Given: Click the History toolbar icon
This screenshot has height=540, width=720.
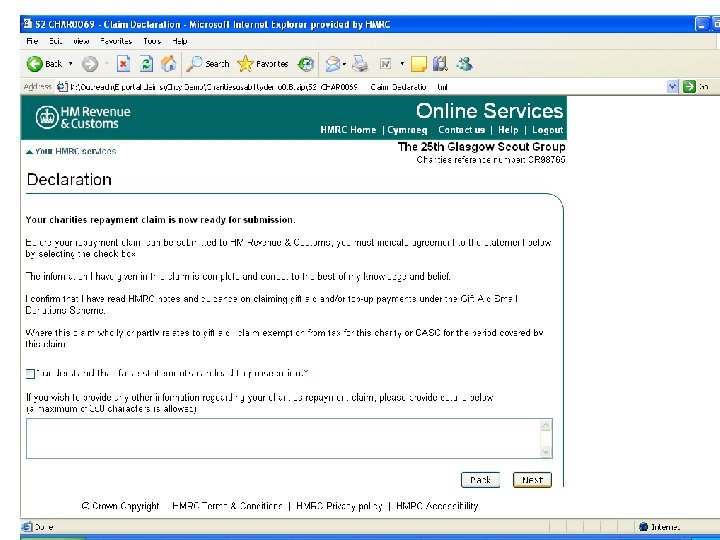Looking at the screenshot, I should tap(306, 64).
